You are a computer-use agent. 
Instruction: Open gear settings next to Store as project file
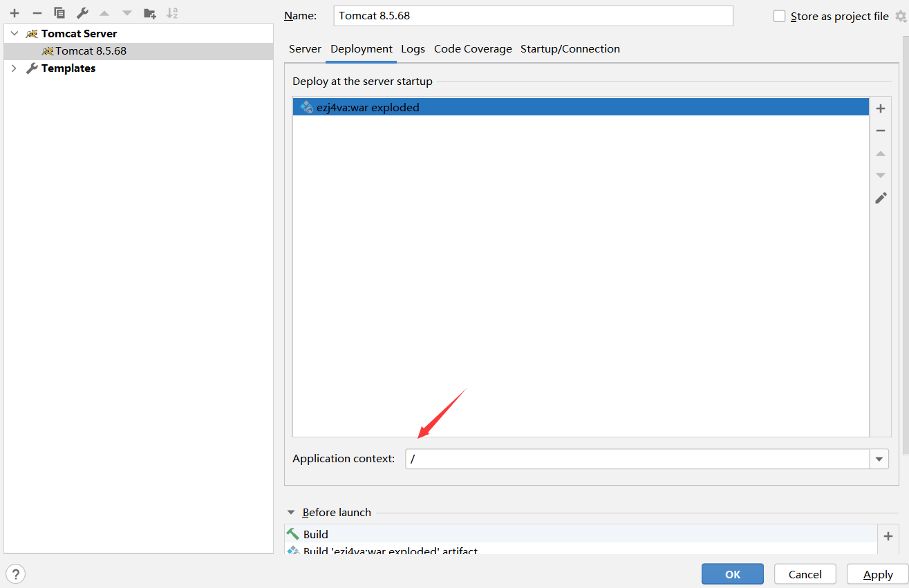point(900,16)
